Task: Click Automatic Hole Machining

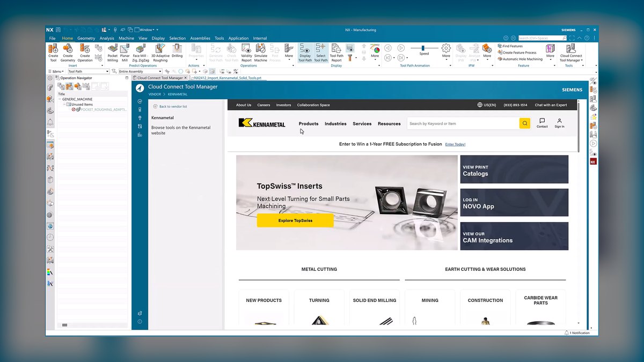Action: tap(519, 59)
